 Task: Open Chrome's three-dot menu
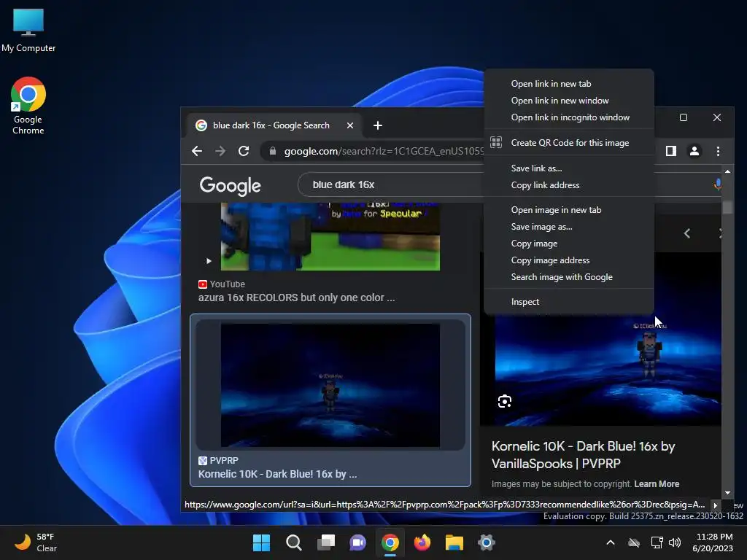pyautogui.click(x=718, y=151)
